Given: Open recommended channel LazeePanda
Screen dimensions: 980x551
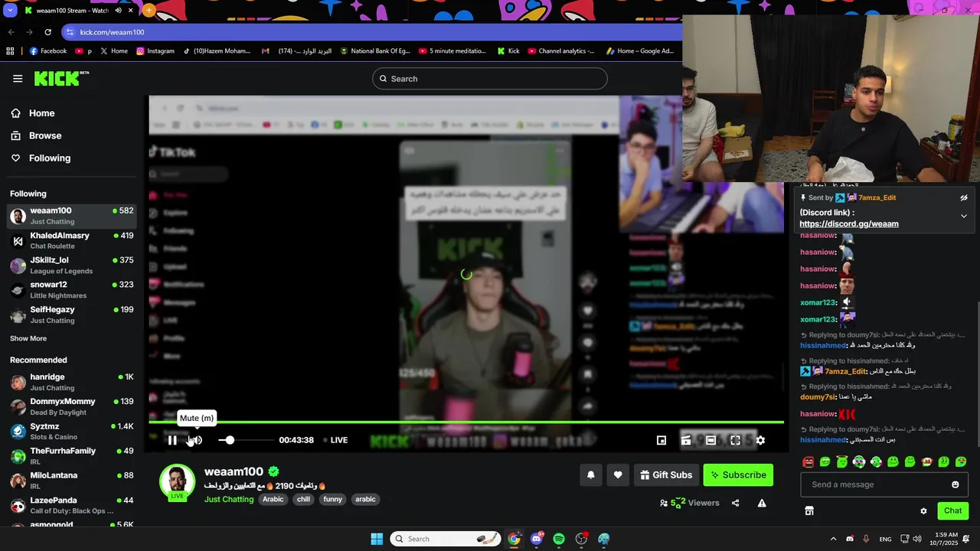Looking at the screenshot, I should (72, 505).
